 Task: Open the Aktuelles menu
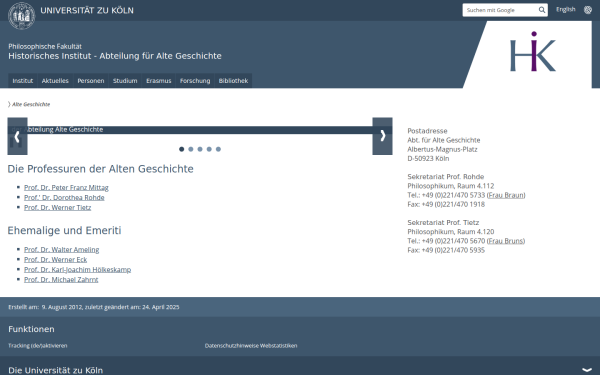click(55, 81)
